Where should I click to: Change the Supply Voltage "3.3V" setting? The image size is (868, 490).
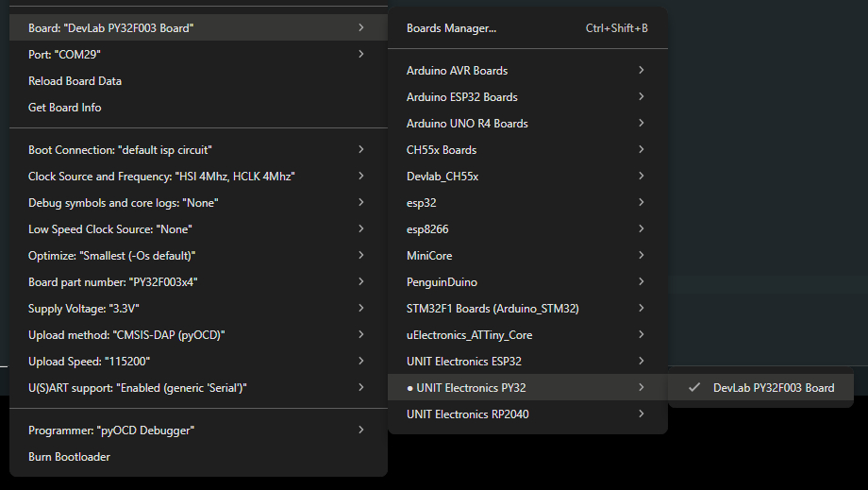coord(84,309)
